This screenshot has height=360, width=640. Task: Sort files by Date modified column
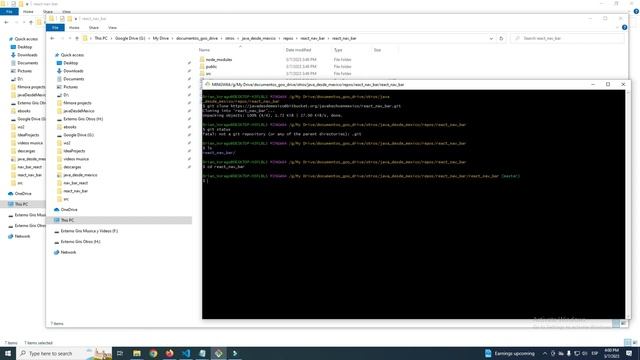298,50
